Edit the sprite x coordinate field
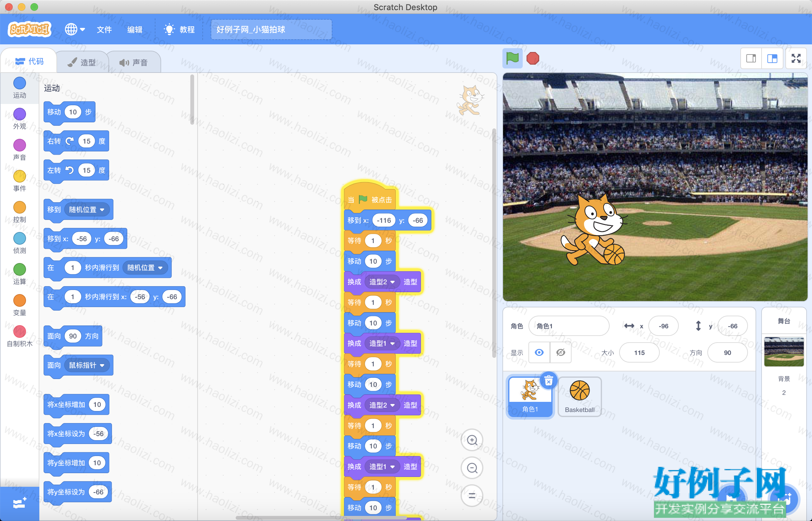The height and width of the screenshot is (521, 812). 663,326
